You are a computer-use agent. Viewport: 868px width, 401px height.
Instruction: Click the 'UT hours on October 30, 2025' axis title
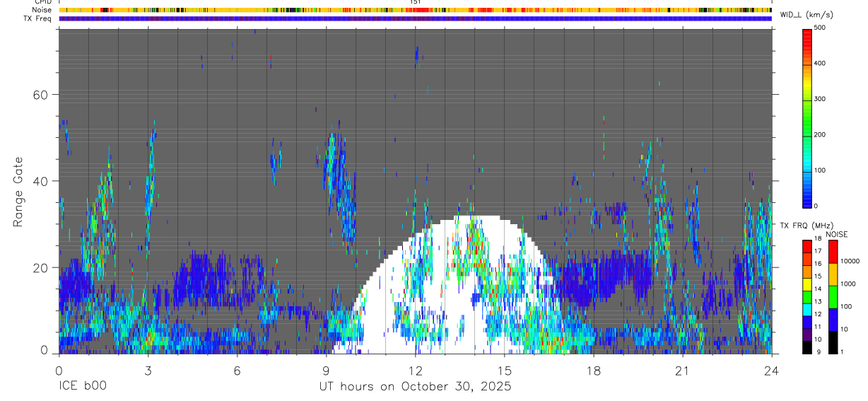(x=415, y=387)
